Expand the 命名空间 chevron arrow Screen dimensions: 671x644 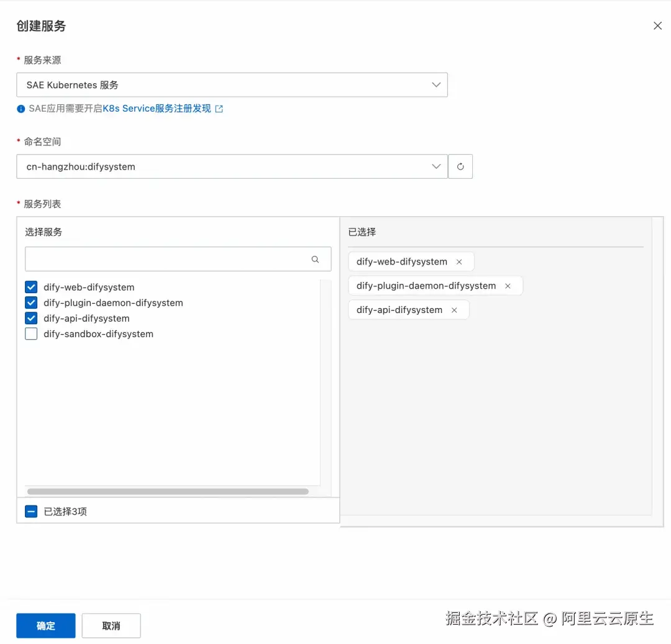[x=436, y=166]
